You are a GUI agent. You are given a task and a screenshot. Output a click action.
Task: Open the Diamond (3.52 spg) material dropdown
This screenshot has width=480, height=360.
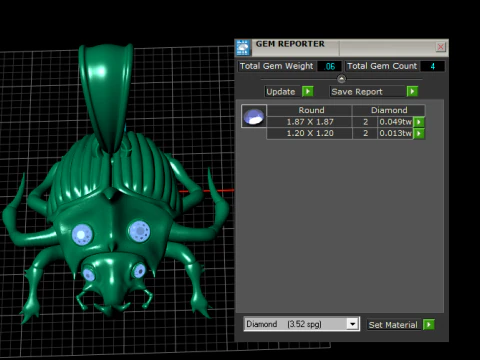352,324
